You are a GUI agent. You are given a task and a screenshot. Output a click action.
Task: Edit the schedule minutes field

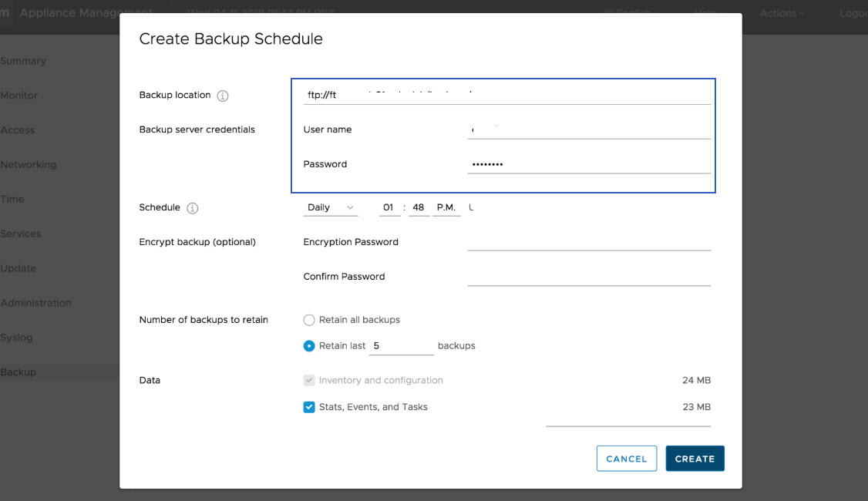pyautogui.click(x=419, y=207)
